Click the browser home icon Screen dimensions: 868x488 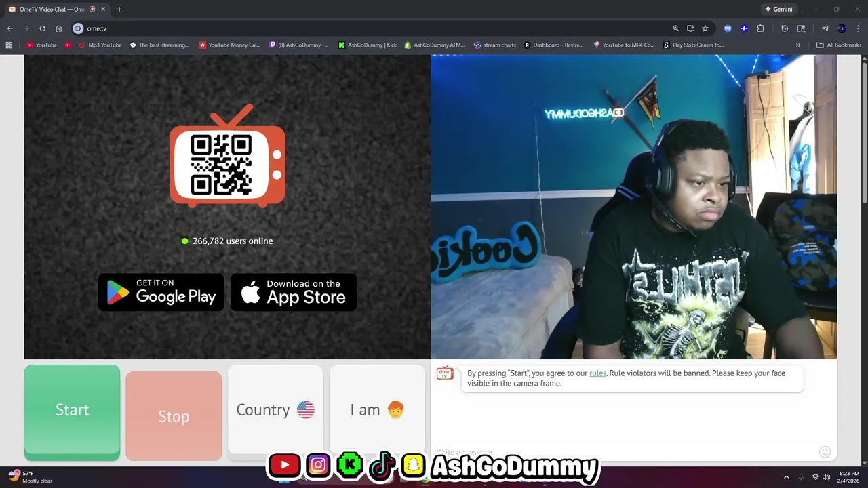click(59, 28)
